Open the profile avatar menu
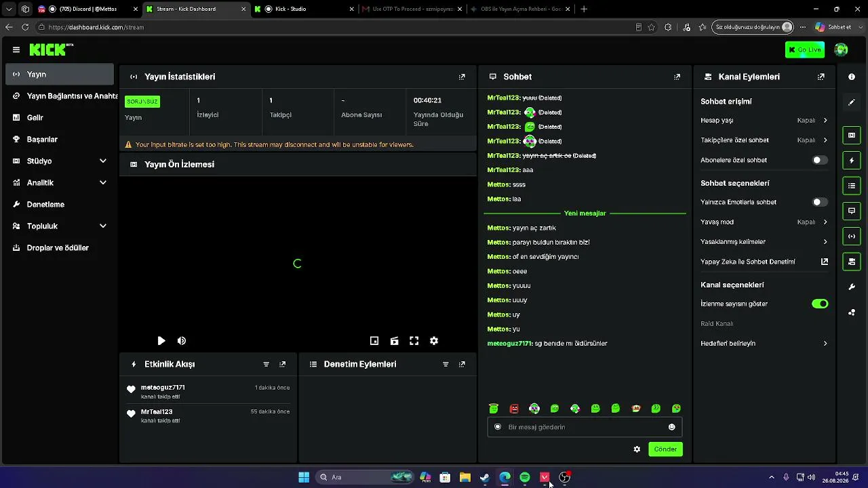Image resolution: width=868 pixels, height=488 pixels. [x=841, y=49]
